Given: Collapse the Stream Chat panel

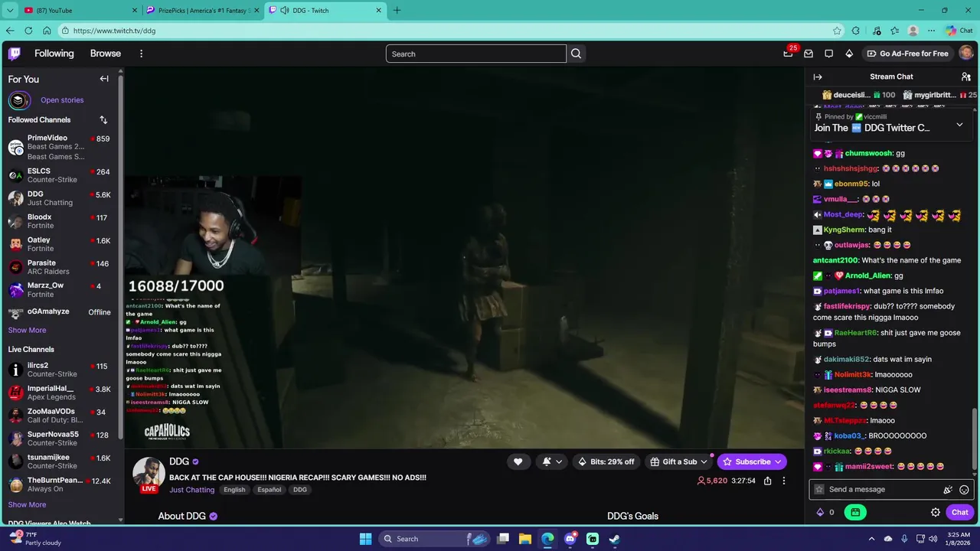Looking at the screenshot, I should click(x=818, y=77).
